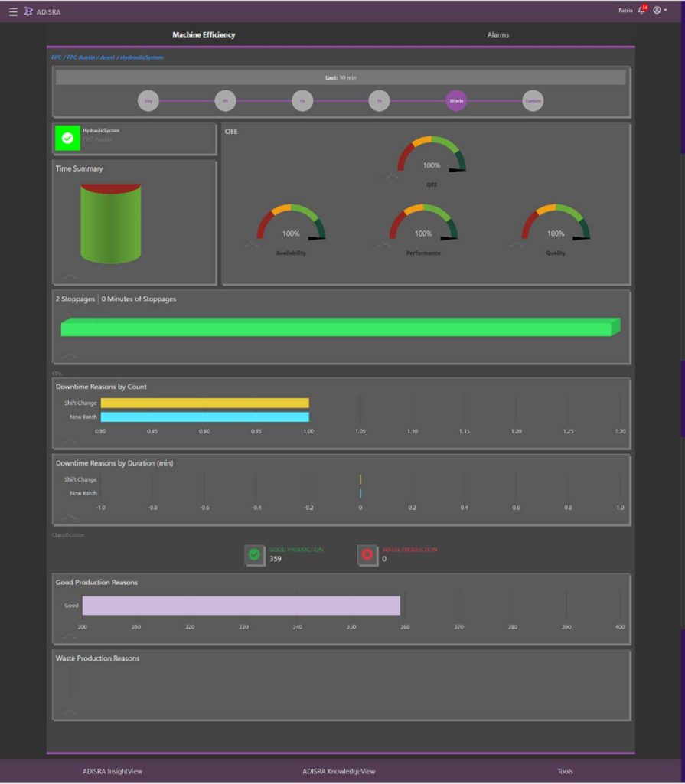This screenshot has width=685, height=784.
Task: Click the ADISRA logo icon
Action: pyautogui.click(x=28, y=11)
